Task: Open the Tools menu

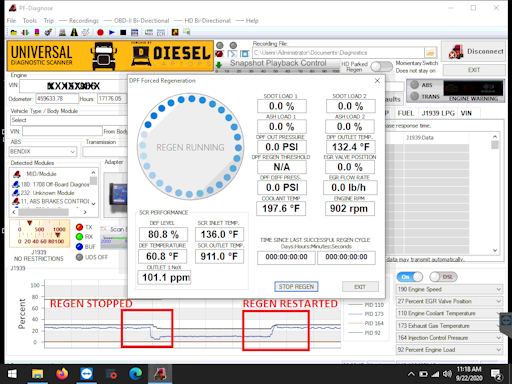Action: pos(30,21)
